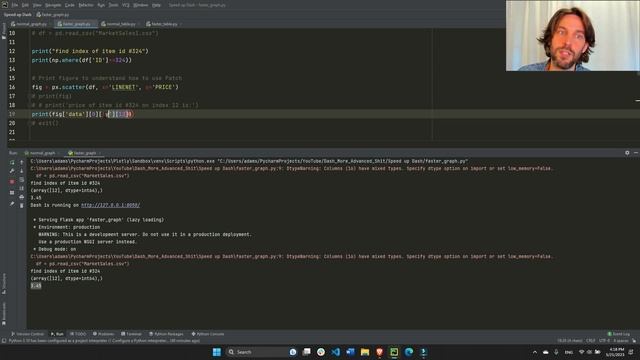Open the VCS menu

coord(126,5)
